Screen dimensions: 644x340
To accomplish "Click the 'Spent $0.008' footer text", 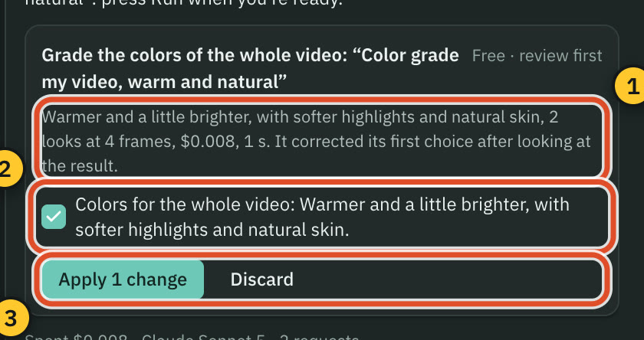I will click(x=76, y=337).
